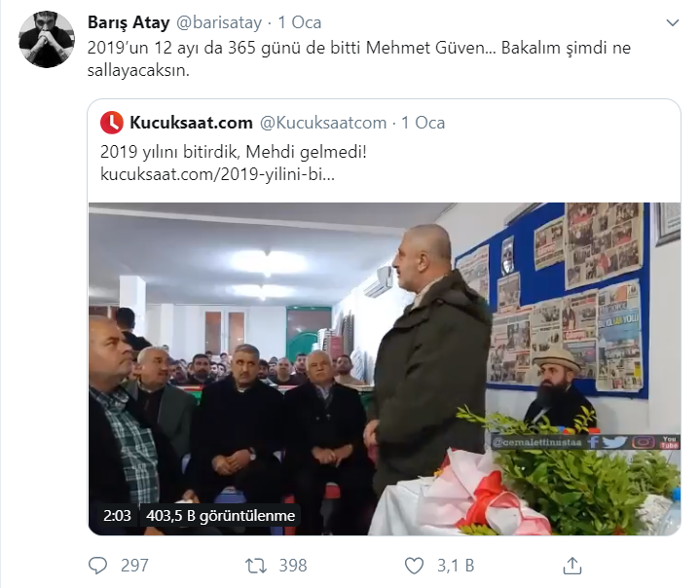Open the Barış Atay display name
Screen dimensions: 700x588
tap(129, 22)
